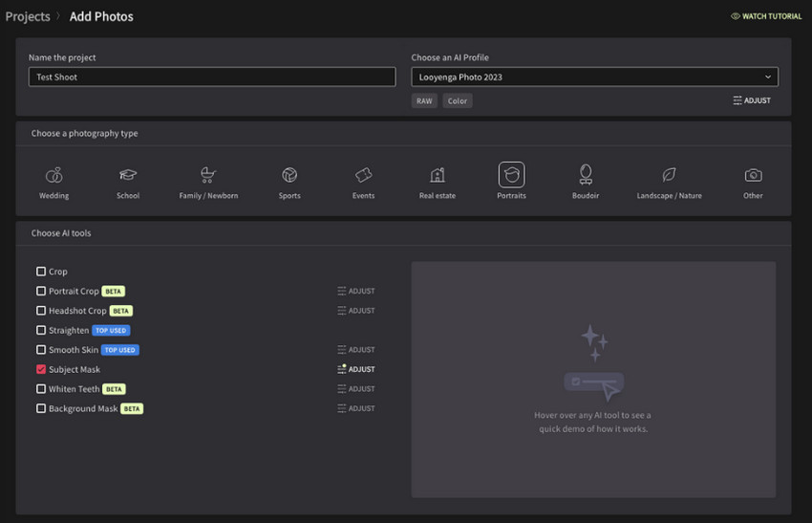Viewport: 812px width, 523px height.
Task: Click Adjust under the AI Profile selector
Action: coord(752,100)
